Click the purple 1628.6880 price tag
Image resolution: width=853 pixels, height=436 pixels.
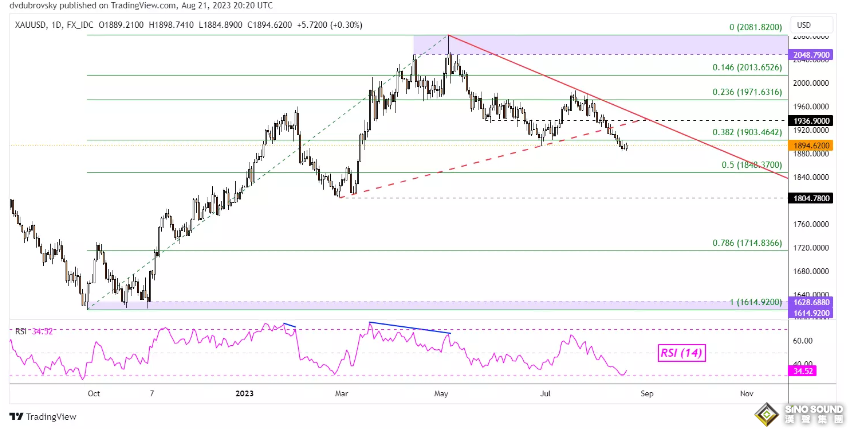[x=811, y=301]
